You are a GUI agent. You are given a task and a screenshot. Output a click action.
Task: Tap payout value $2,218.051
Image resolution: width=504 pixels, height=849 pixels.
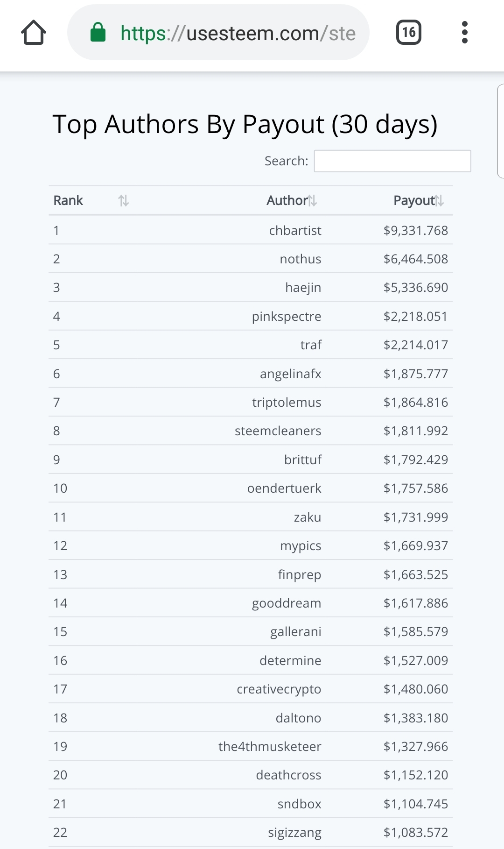pyautogui.click(x=415, y=317)
